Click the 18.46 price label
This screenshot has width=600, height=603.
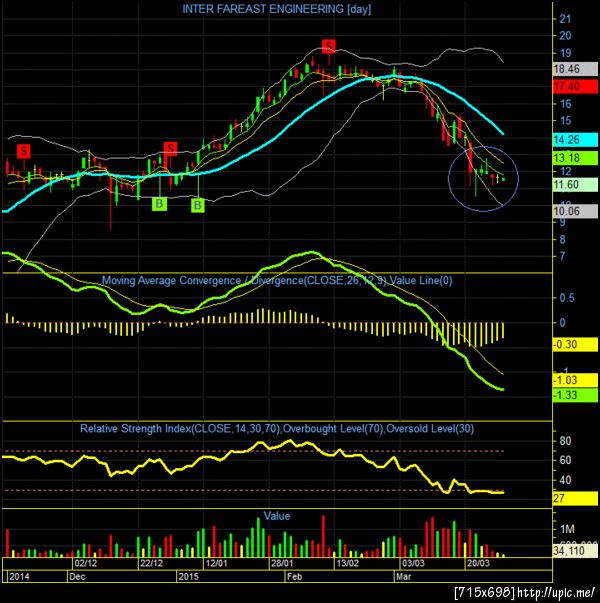coord(575,69)
